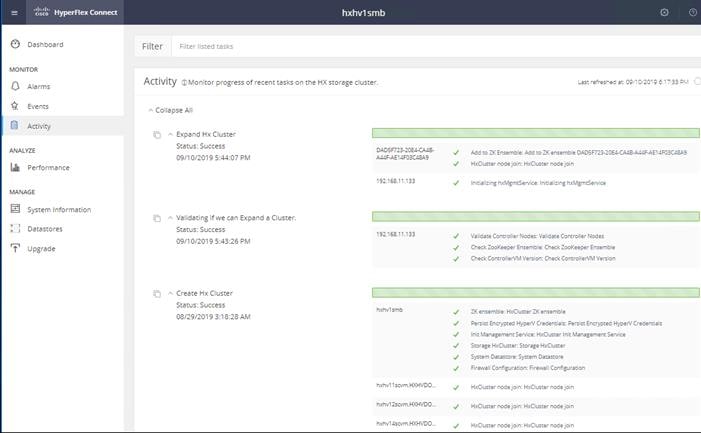Click Last refreshed timestamp text
Image resolution: width=701 pixels, height=433 pixels.
633,82
